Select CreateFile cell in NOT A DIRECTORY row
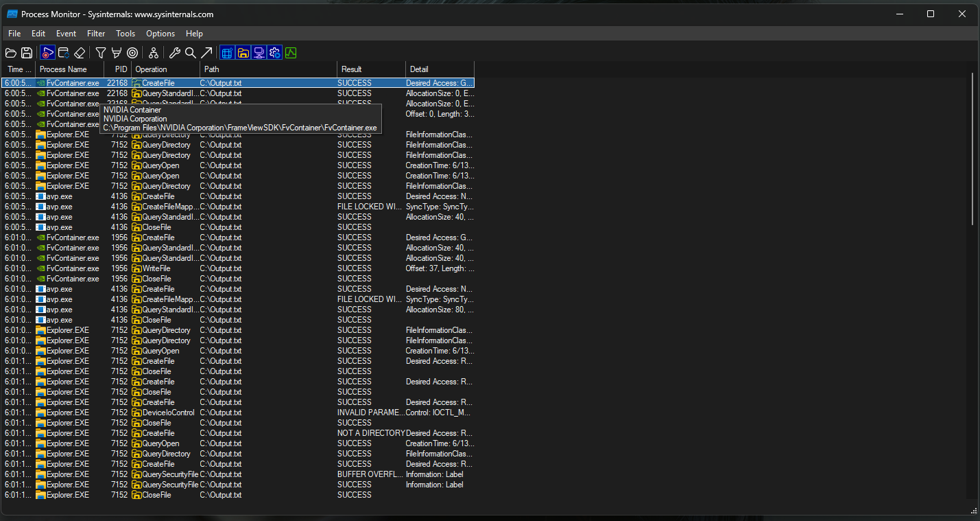This screenshot has width=980, height=521. pos(158,433)
